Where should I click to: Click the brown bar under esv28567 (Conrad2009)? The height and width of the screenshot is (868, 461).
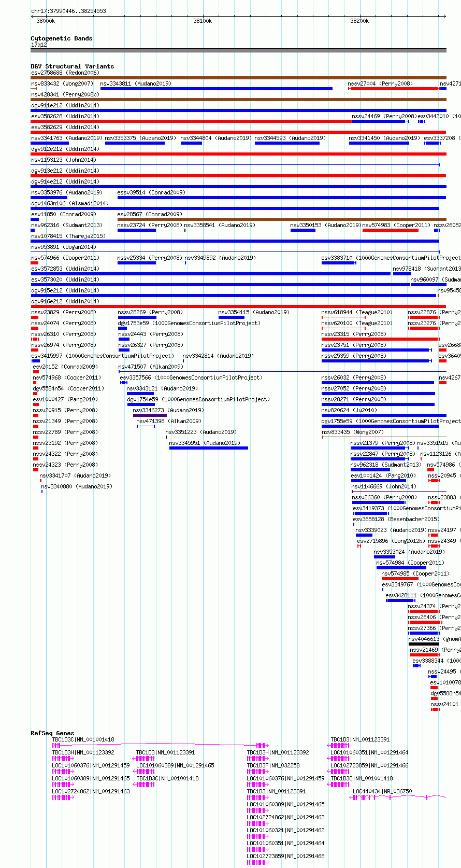coord(282,219)
